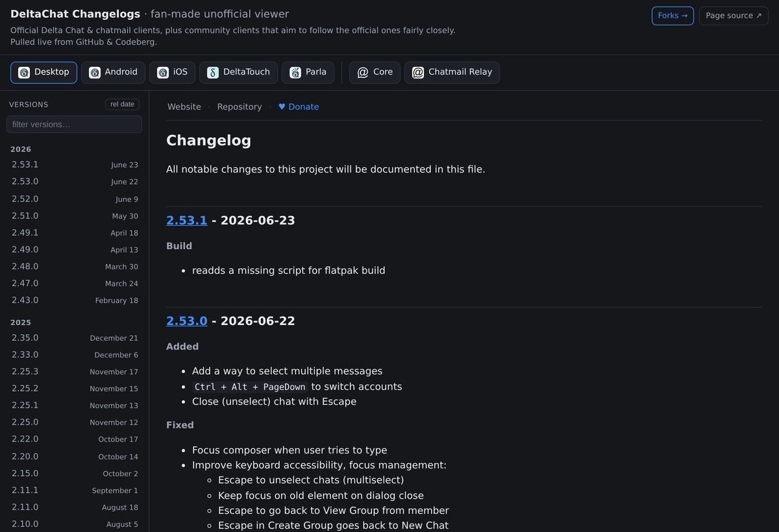This screenshot has height=532, width=779.
Task: Select version 2.10.0 from August 5
Action: click(74, 524)
